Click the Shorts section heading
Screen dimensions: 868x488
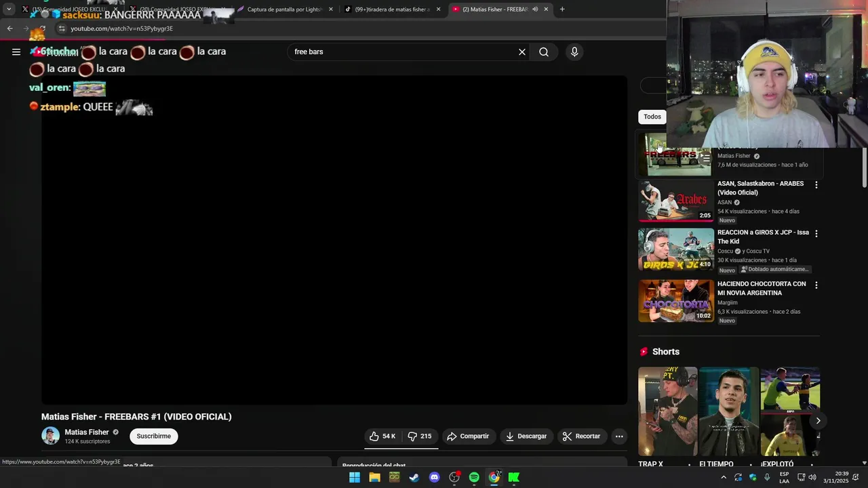point(665,352)
